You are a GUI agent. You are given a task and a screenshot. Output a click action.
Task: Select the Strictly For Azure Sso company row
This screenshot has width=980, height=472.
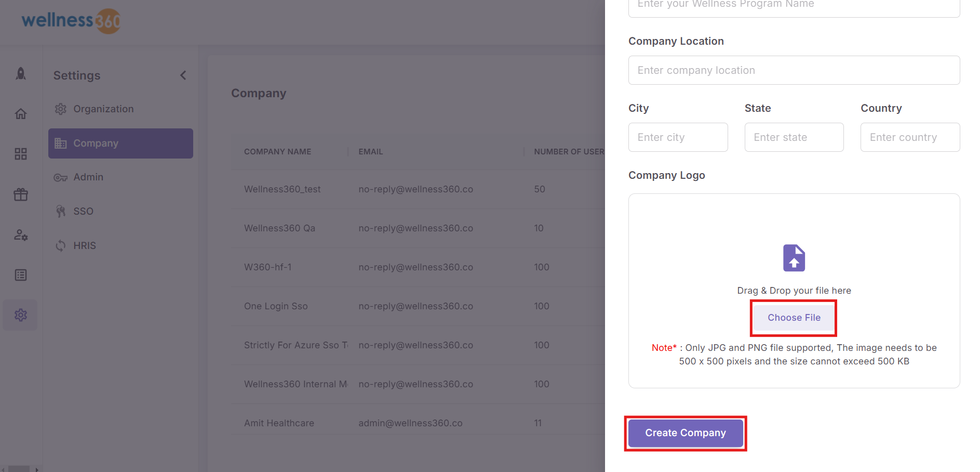(418, 345)
